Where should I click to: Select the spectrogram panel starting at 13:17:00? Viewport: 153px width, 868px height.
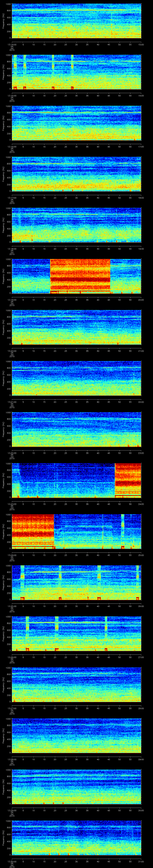pyautogui.click(x=76, y=174)
